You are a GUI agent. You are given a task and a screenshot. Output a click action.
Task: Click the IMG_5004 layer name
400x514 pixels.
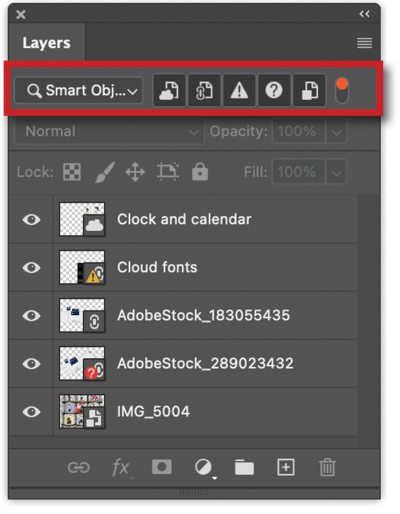click(153, 411)
